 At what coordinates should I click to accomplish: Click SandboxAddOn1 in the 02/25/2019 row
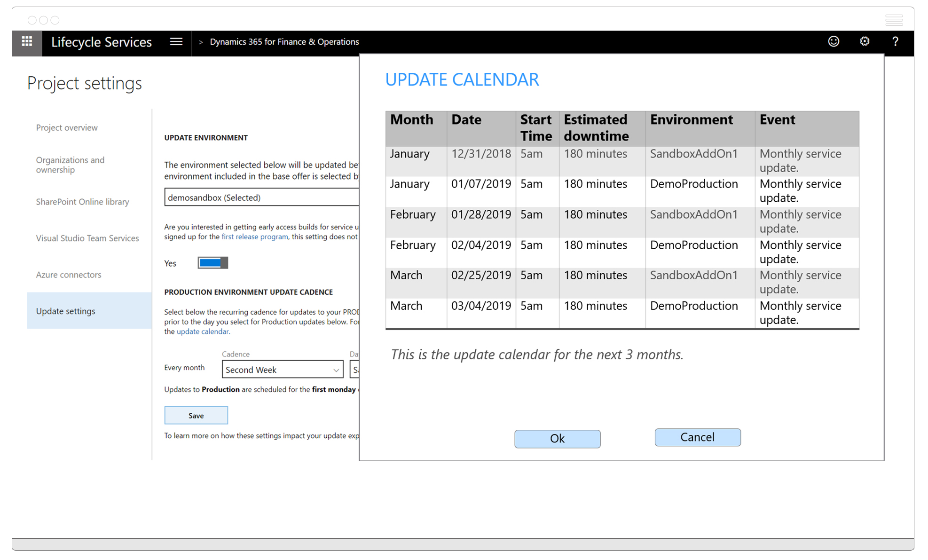[694, 275]
